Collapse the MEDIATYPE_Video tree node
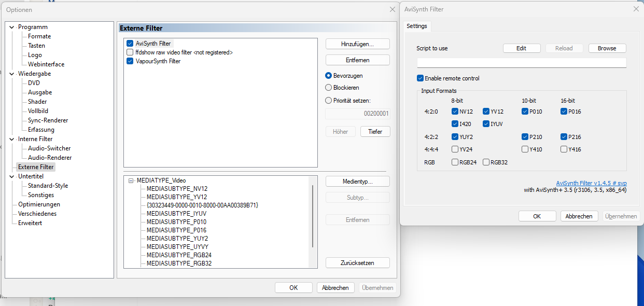This screenshot has height=306, width=644. click(131, 180)
